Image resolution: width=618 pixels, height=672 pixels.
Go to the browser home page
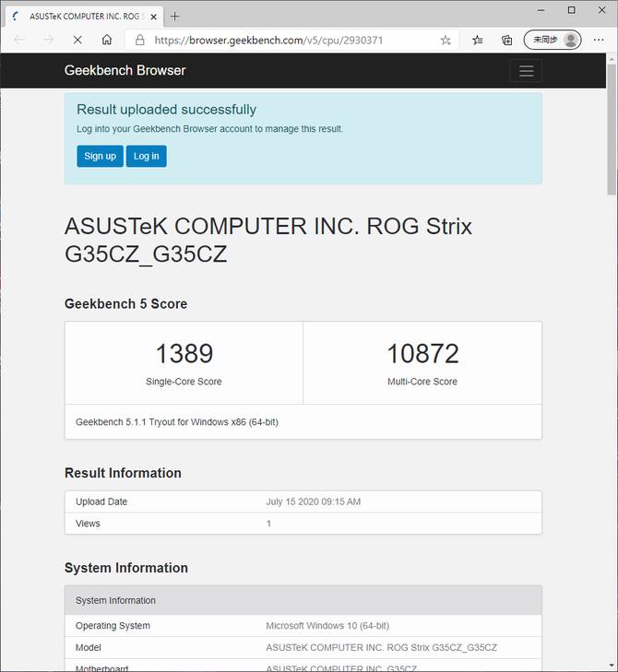(107, 40)
